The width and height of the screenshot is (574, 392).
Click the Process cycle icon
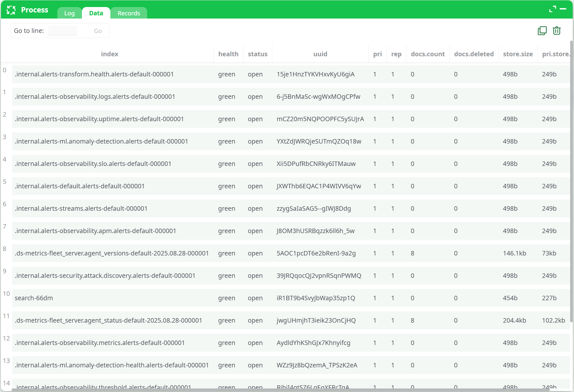(x=11, y=10)
